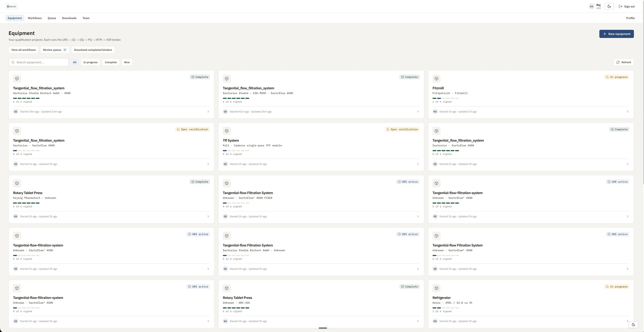Click progress bar on Fitzmill card

click(446, 98)
